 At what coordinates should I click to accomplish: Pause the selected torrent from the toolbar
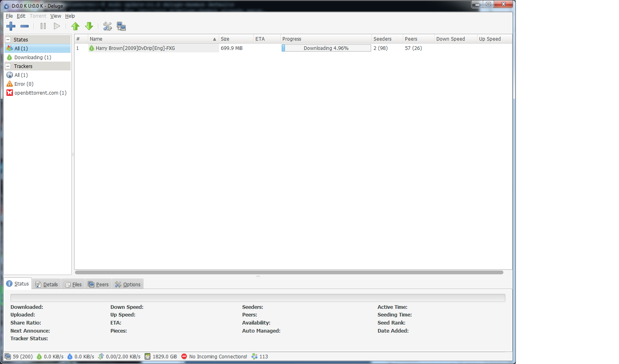tap(43, 26)
